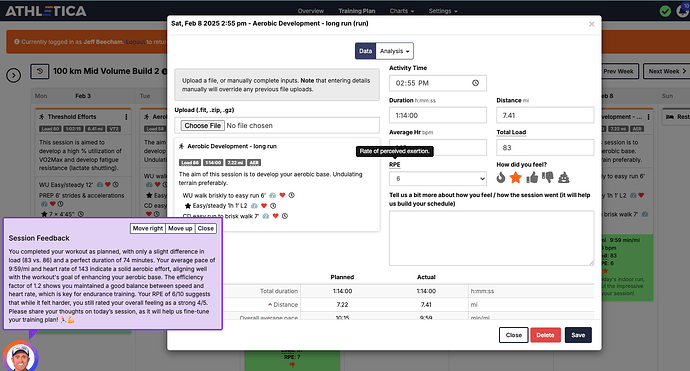690x371 pixels.
Task: Click the circled arrow expand sidebar icon
Action: point(14,75)
